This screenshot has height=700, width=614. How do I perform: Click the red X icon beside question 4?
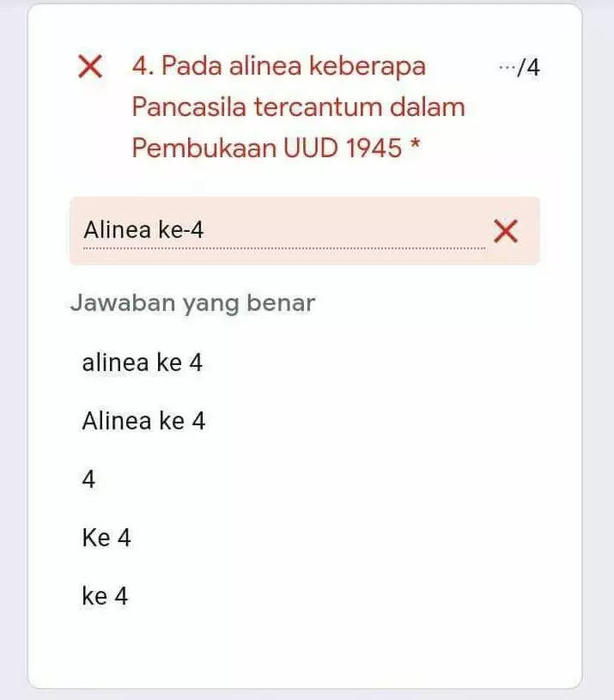pyautogui.click(x=89, y=66)
